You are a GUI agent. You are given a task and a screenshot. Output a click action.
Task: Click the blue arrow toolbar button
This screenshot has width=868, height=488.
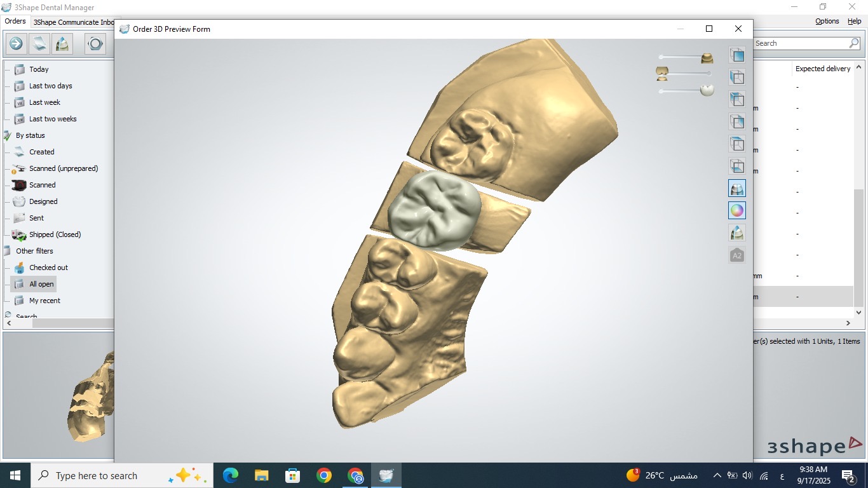[x=16, y=44]
